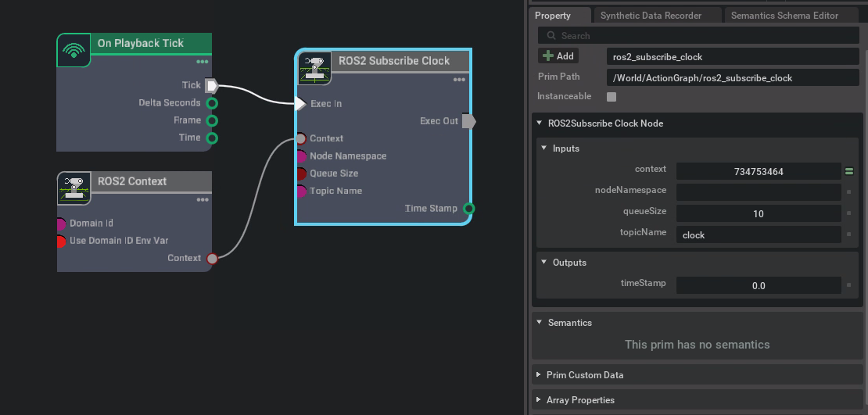Switch to the Property tab
This screenshot has width=868, height=415.
click(559, 16)
